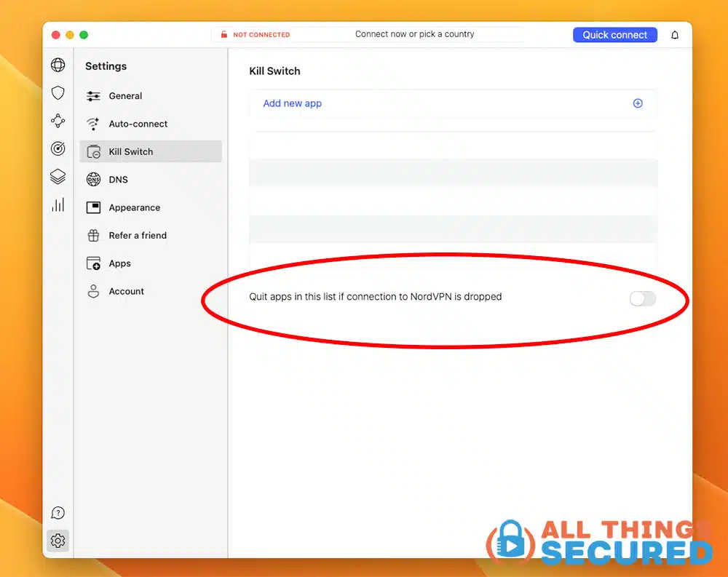
Task: Click the shield Threat Protection icon
Action: [58, 93]
